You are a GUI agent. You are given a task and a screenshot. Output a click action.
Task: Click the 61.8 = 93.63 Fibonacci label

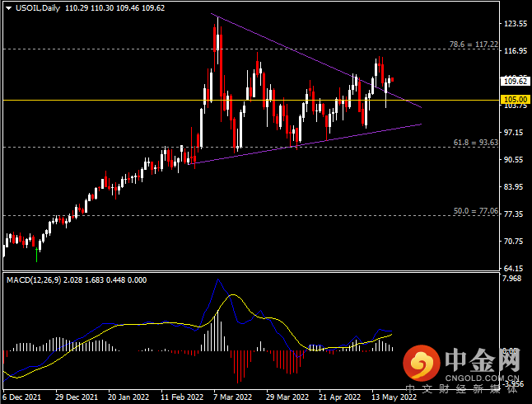[477, 142]
